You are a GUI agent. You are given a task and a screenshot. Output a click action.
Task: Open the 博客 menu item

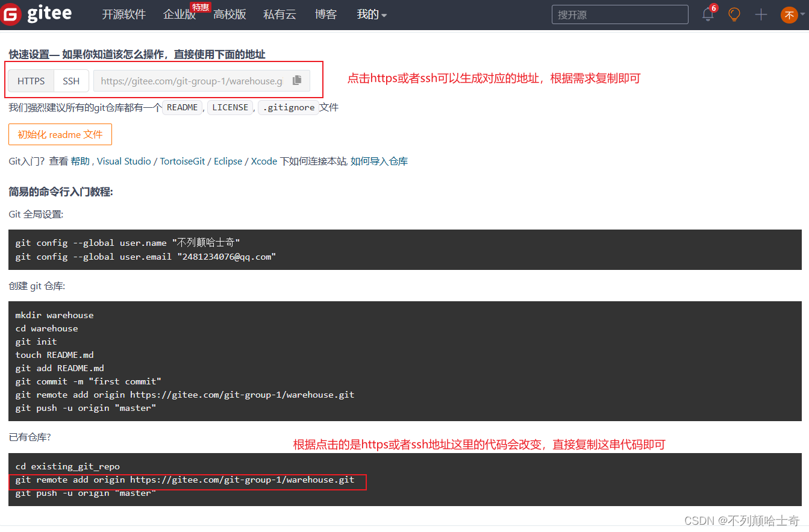[326, 14]
